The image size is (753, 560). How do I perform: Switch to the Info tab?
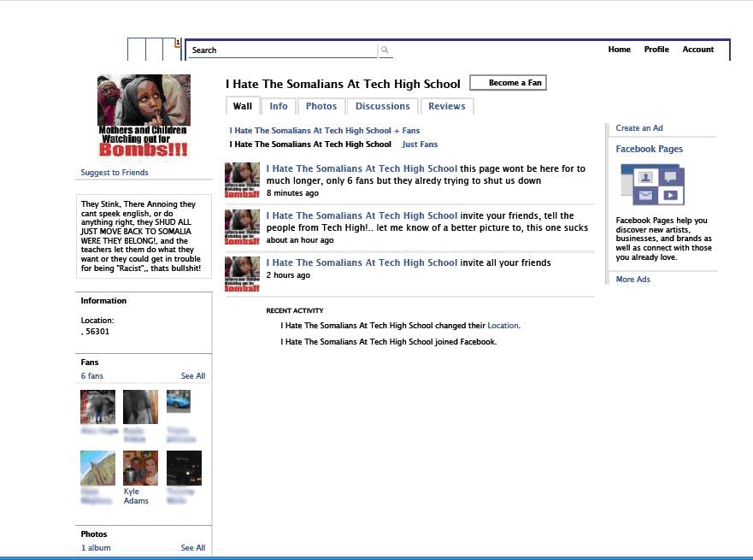pos(279,106)
